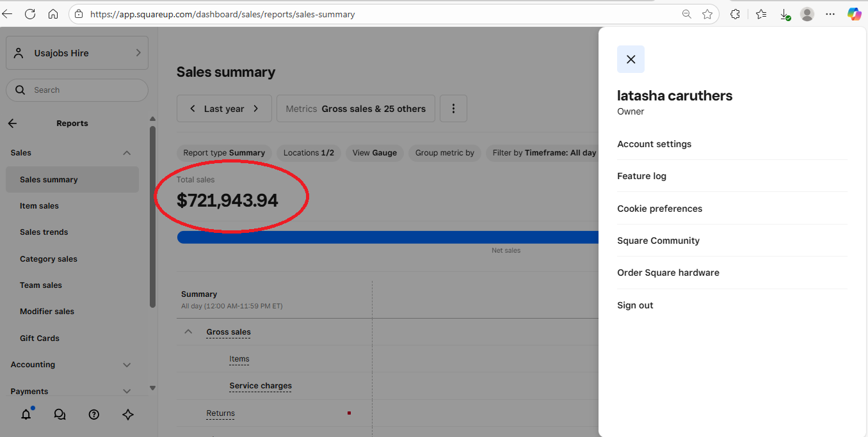
Task: Click the browser favorites star icon
Action: click(707, 14)
